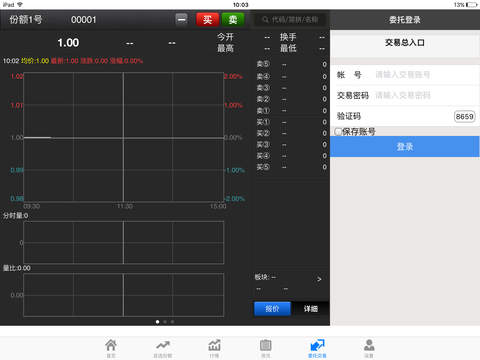Tap the 分时量:0 volume label
480x360 pixels.
click(x=16, y=216)
